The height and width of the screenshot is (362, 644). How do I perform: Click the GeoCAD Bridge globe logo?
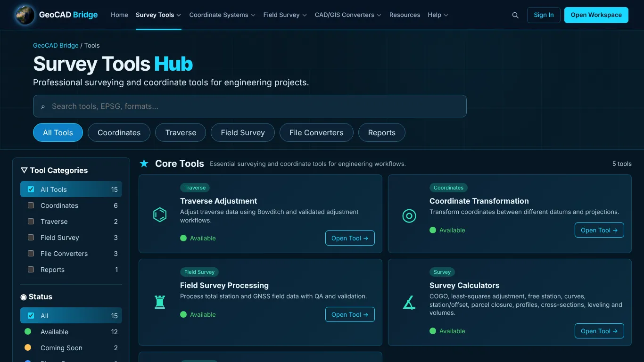(25, 15)
